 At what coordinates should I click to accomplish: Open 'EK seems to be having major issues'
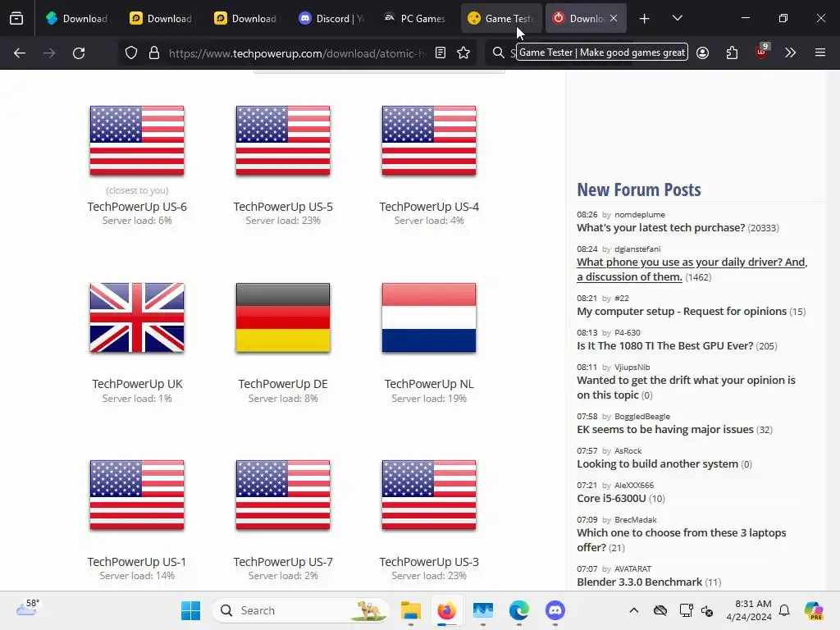click(664, 429)
